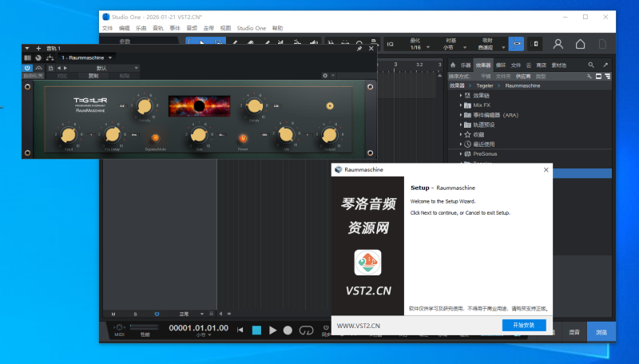639x364 pixels.
Task: Switch to the 循环 browser tab
Action: pos(501,65)
